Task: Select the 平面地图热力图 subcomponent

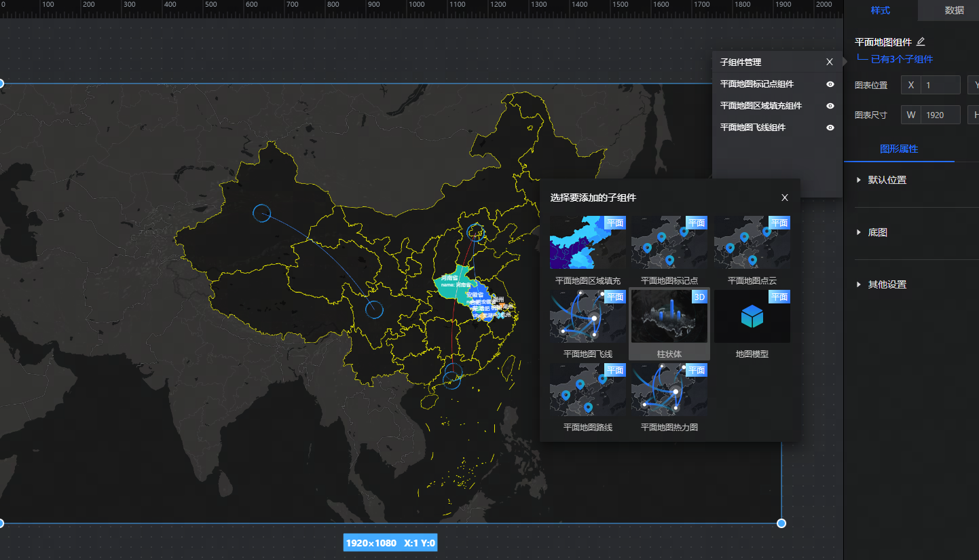Action: 669,390
